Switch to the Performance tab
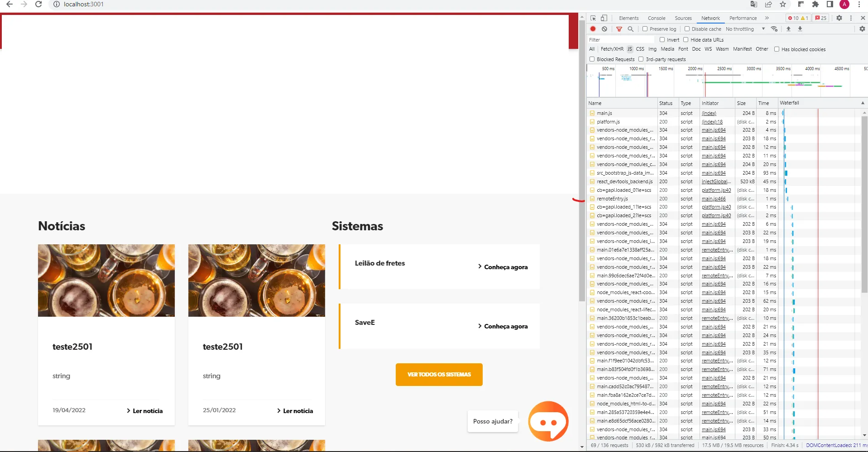868x452 pixels. point(743,18)
